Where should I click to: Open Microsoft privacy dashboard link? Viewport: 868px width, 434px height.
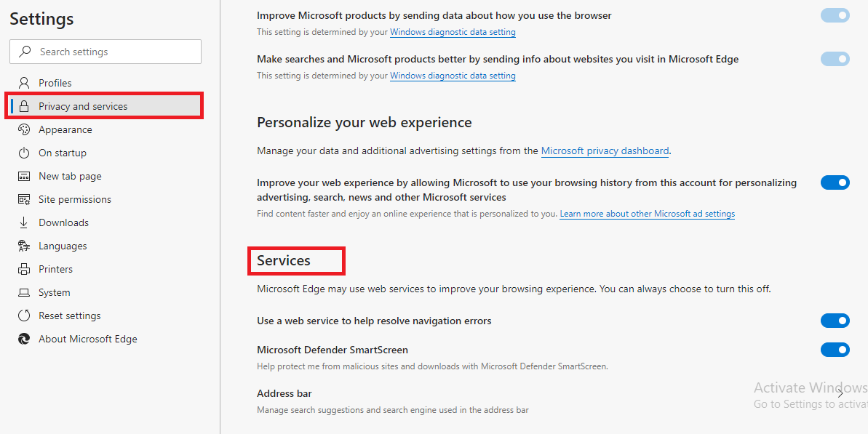pos(605,150)
